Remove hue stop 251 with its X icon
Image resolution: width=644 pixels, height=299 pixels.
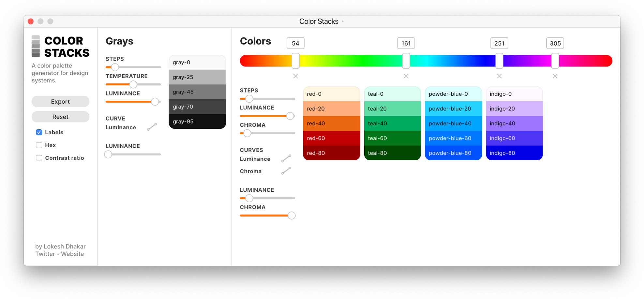point(499,76)
